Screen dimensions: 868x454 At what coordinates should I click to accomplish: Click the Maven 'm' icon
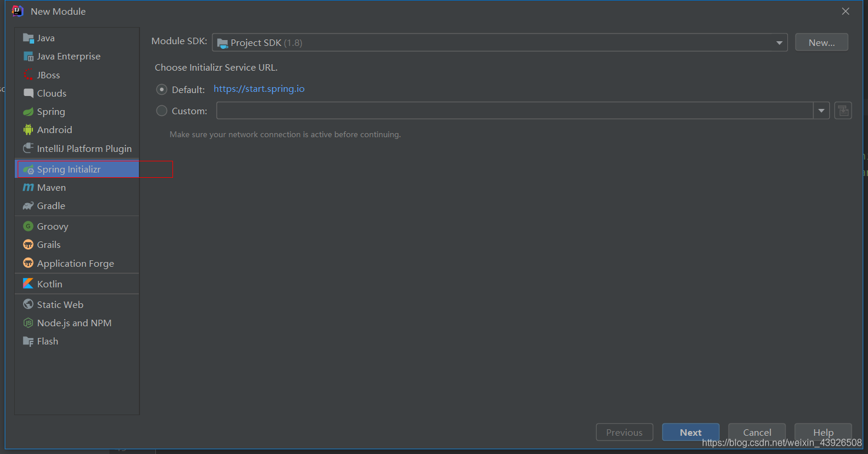28,188
